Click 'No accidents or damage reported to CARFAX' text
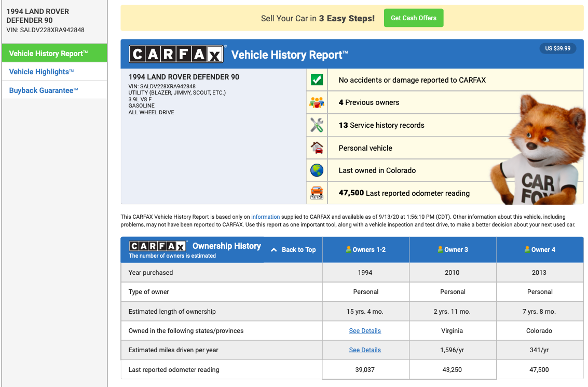The height and width of the screenshot is (387, 588). tap(412, 80)
